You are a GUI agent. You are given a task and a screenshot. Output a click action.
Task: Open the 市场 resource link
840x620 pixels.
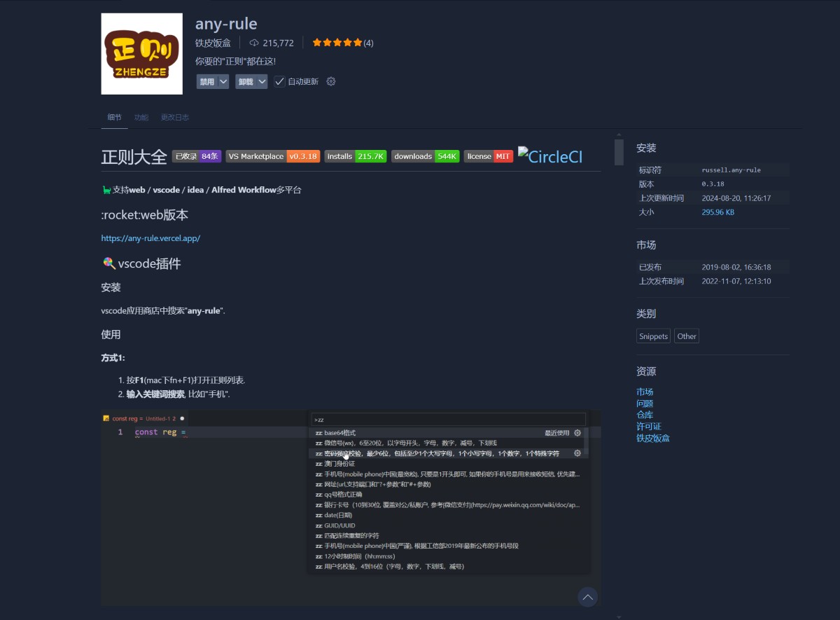[645, 392]
